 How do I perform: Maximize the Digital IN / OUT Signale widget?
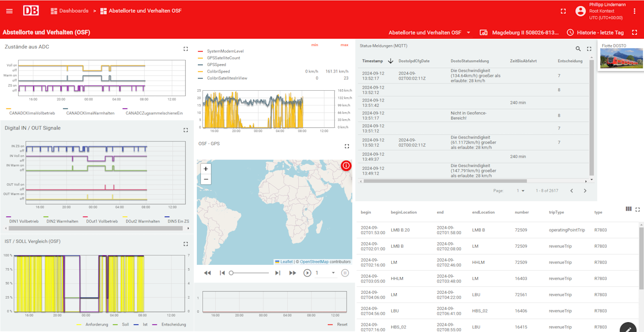186,130
